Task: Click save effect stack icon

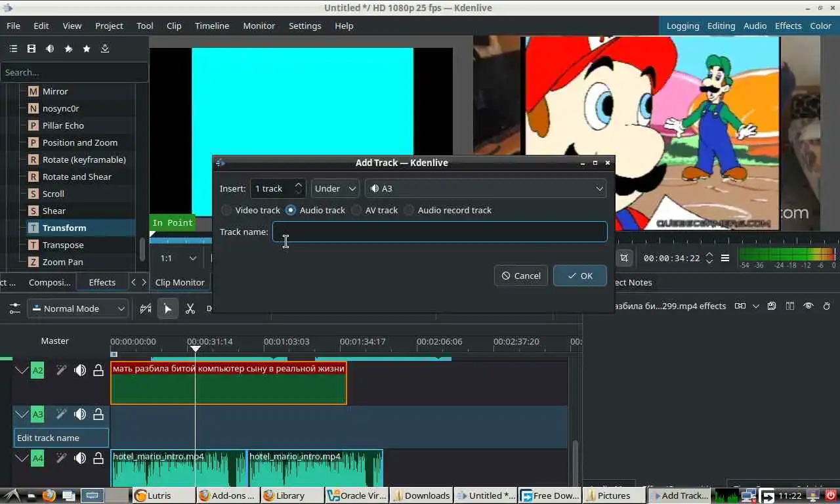Action: (772, 306)
